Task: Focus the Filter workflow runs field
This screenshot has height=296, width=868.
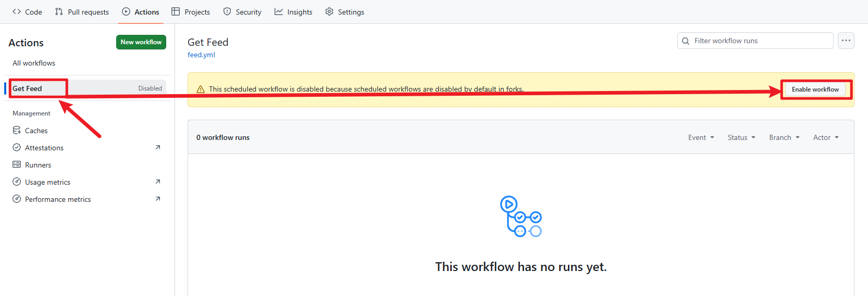Action: 755,41
